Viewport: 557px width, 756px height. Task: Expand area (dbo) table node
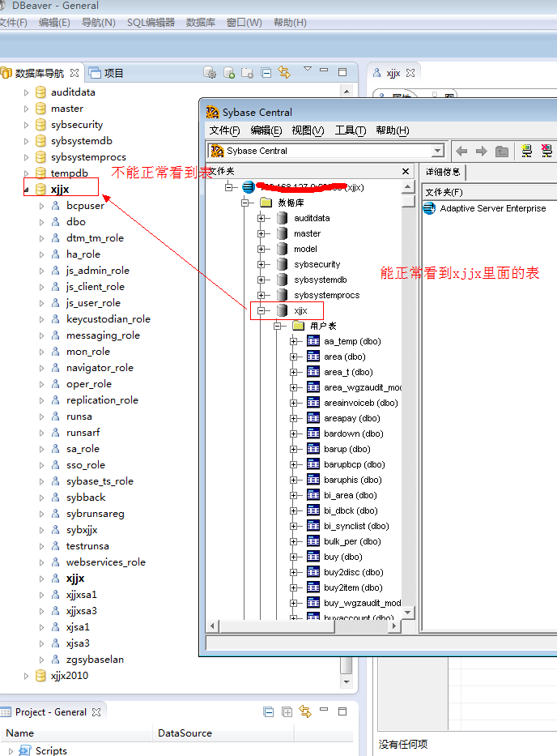[293, 357]
